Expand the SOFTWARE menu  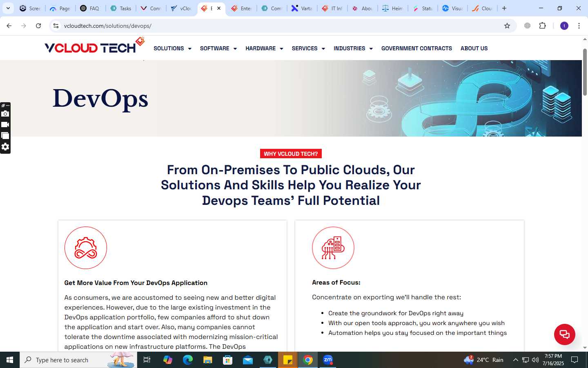[218, 48]
